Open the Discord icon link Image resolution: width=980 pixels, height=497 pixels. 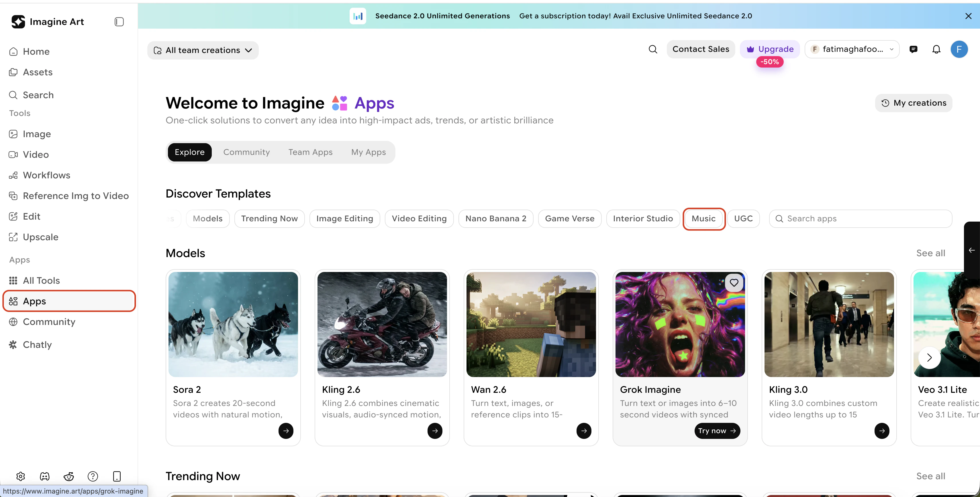(44, 476)
